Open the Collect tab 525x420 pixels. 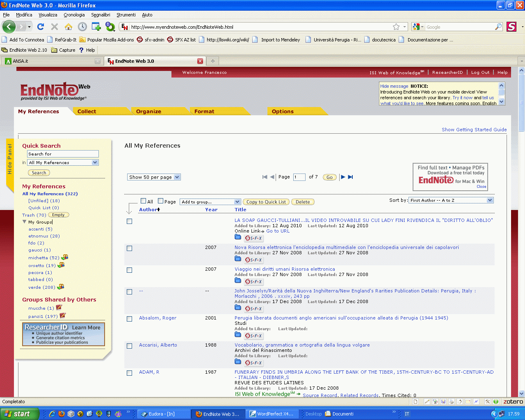pyautogui.click(x=87, y=112)
